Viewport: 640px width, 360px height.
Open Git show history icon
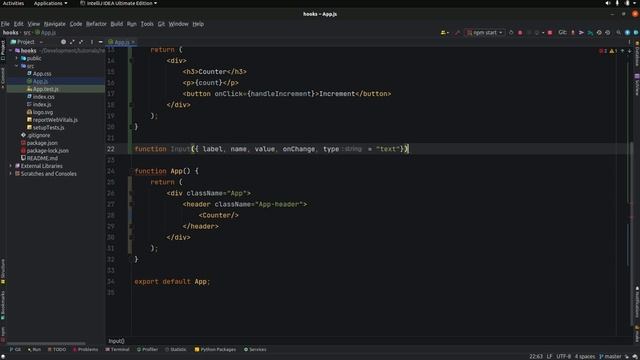coord(599,33)
